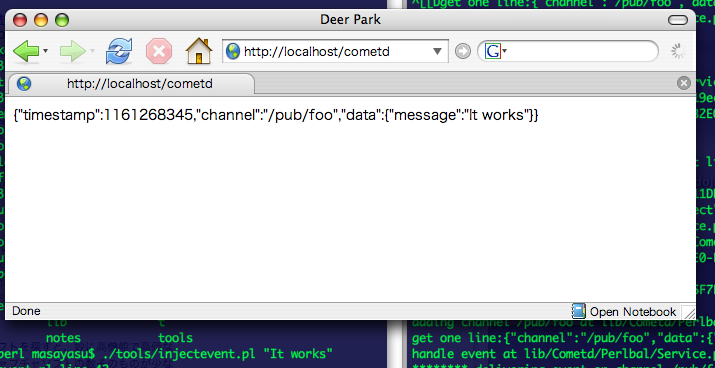Click the Google search engine icon
This screenshot has height=368, width=715.
492,51
